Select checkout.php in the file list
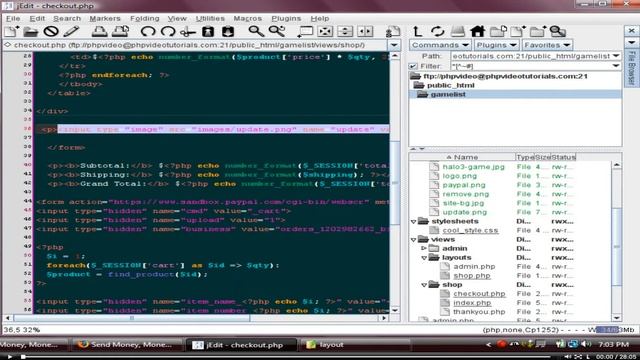This screenshot has height=360, width=640. pyautogui.click(x=479, y=294)
